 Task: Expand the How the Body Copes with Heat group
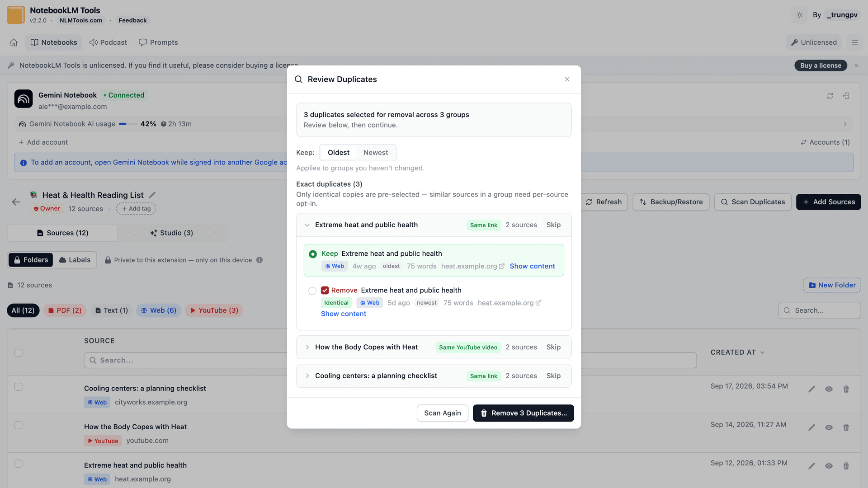coord(307,347)
